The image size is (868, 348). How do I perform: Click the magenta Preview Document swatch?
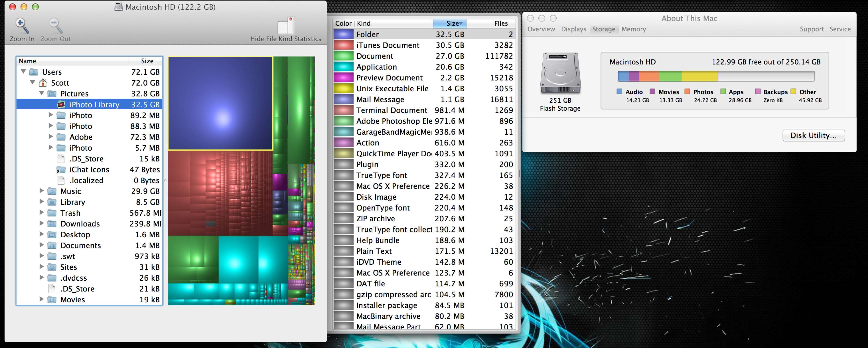(343, 78)
